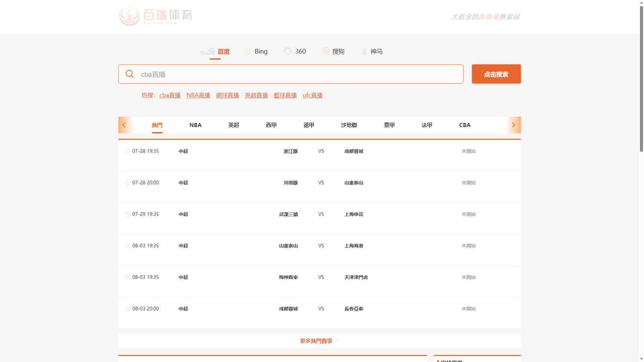The image size is (644, 362).
Task: Click the scrollbar down arrow
Action: [641, 359]
